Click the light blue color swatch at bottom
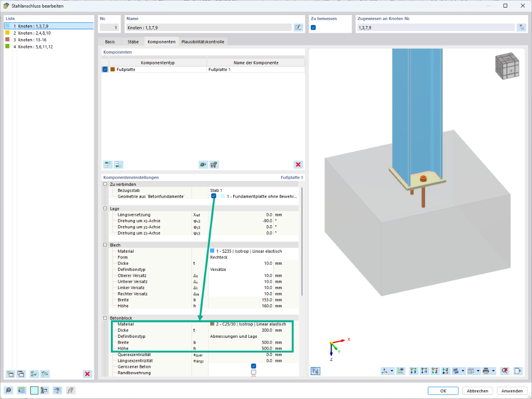Screen dimensions: 532x399 pyautogui.click(x=34, y=390)
